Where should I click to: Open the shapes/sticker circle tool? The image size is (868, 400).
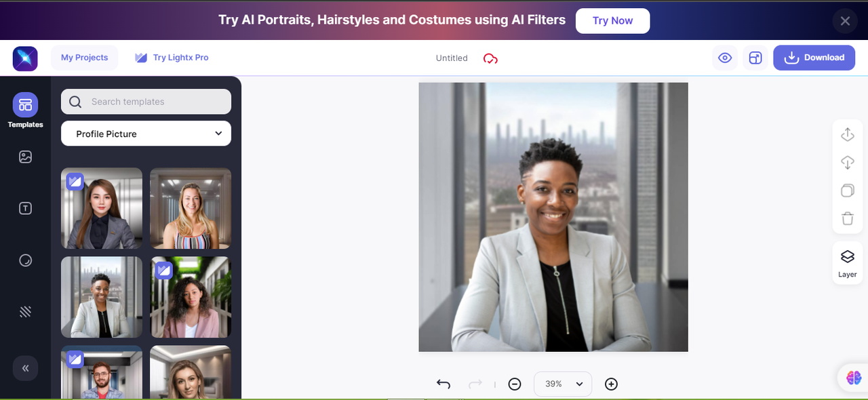(x=25, y=260)
